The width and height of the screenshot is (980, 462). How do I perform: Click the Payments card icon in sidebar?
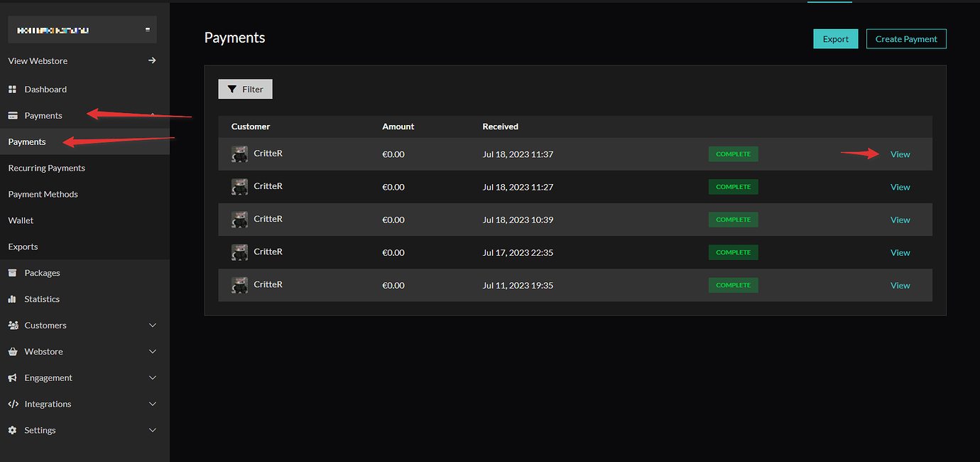pos(13,114)
